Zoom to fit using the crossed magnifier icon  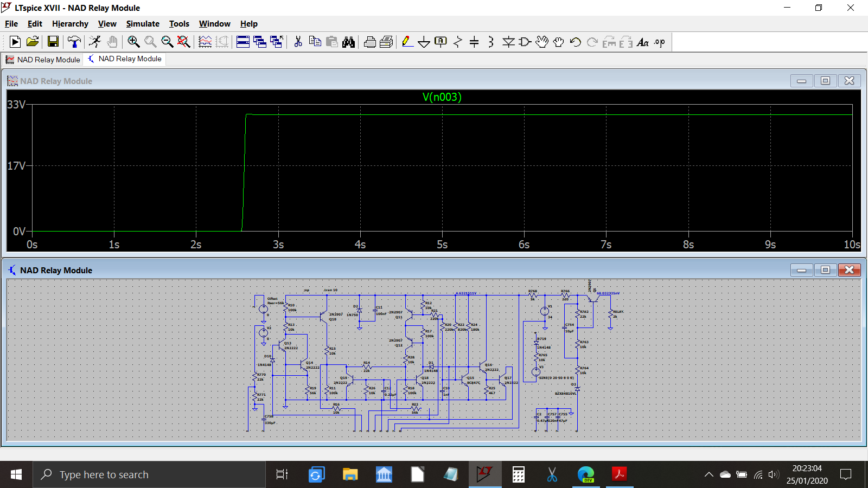[x=184, y=42]
